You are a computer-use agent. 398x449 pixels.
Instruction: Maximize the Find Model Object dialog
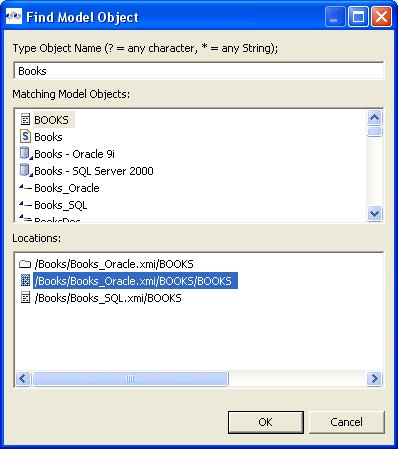358,17
